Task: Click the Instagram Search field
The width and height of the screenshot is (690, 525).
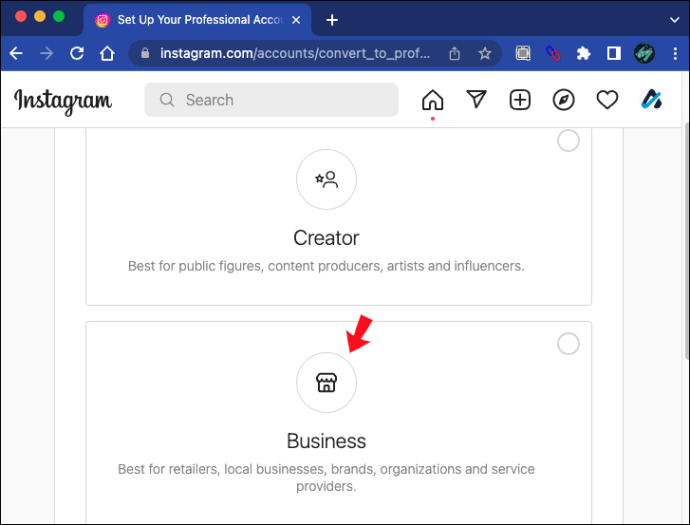Action: click(272, 100)
